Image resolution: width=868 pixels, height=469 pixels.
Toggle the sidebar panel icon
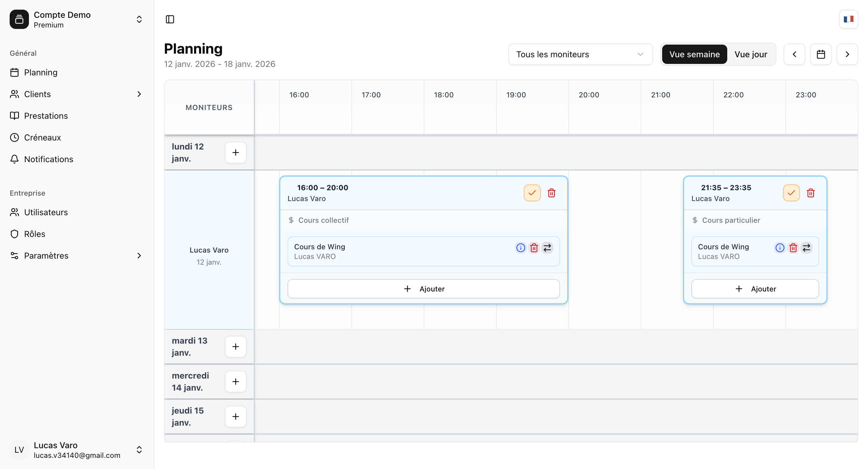pyautogui.click(x=170, y=19)
